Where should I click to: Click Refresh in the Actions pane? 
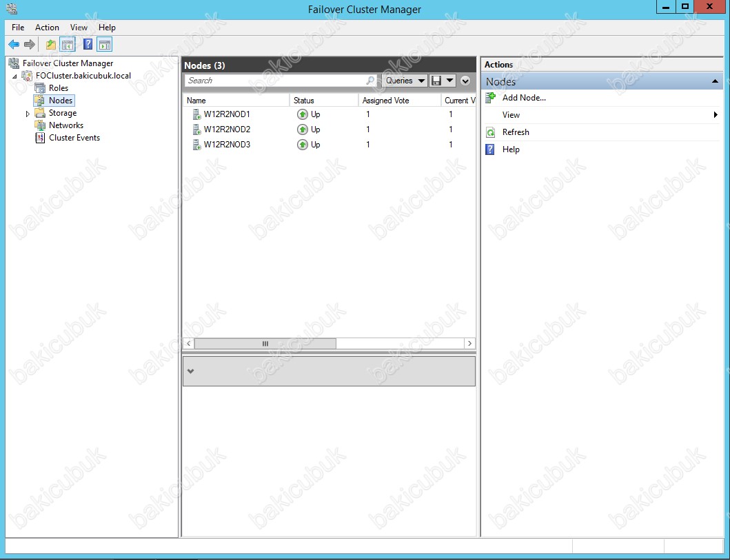pos(516,132)
